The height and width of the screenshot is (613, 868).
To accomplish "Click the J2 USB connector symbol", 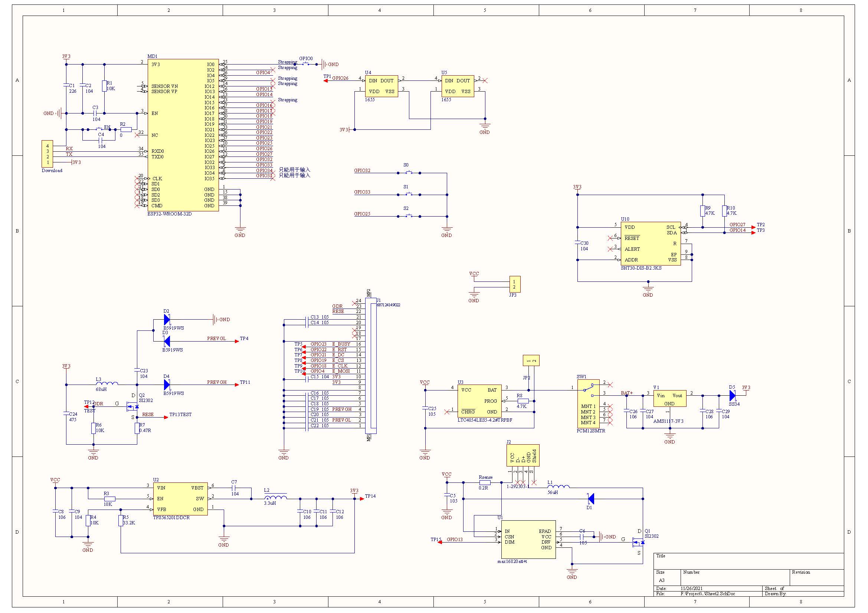I will tap(523, 455).
